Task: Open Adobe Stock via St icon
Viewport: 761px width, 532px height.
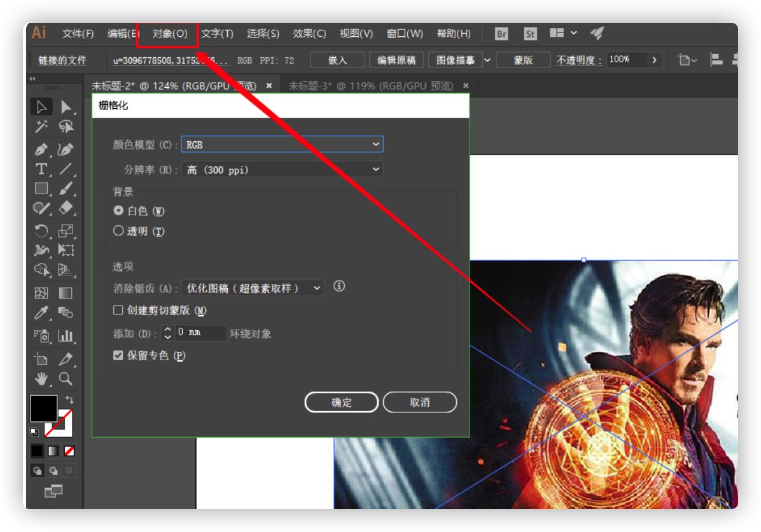Action: (x=530, y=34)
